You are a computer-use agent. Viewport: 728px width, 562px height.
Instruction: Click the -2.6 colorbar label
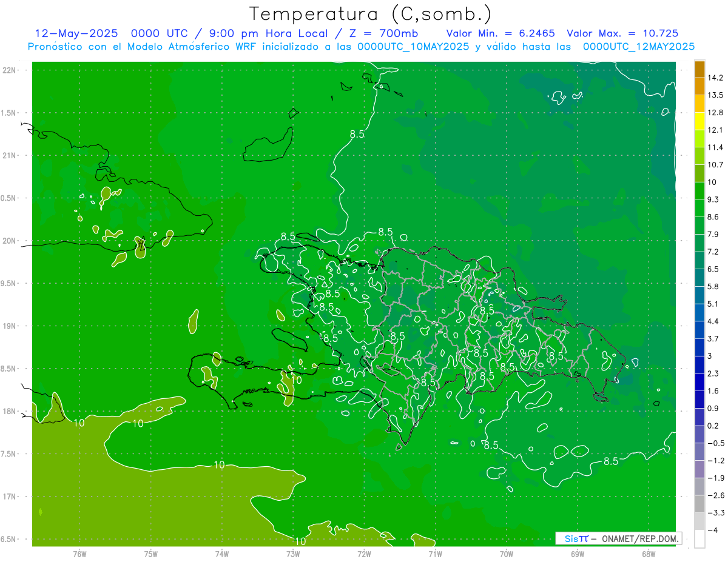pos(716,495)
